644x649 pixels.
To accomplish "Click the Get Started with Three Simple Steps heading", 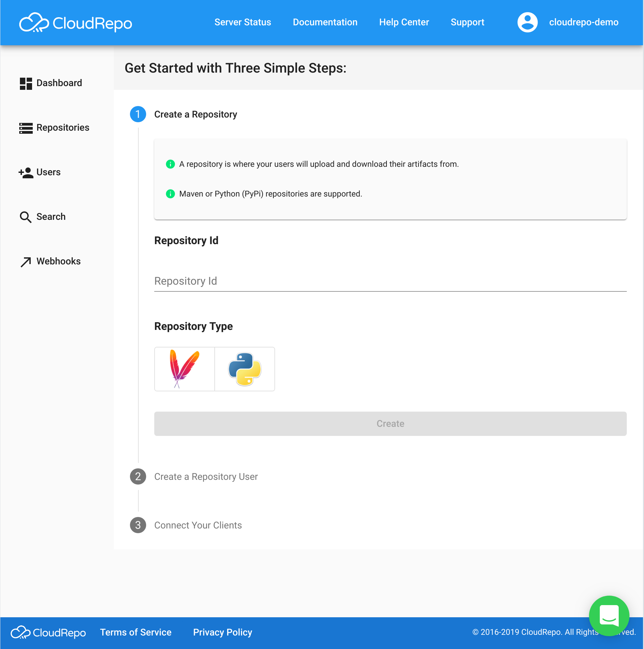I will 235,68.
